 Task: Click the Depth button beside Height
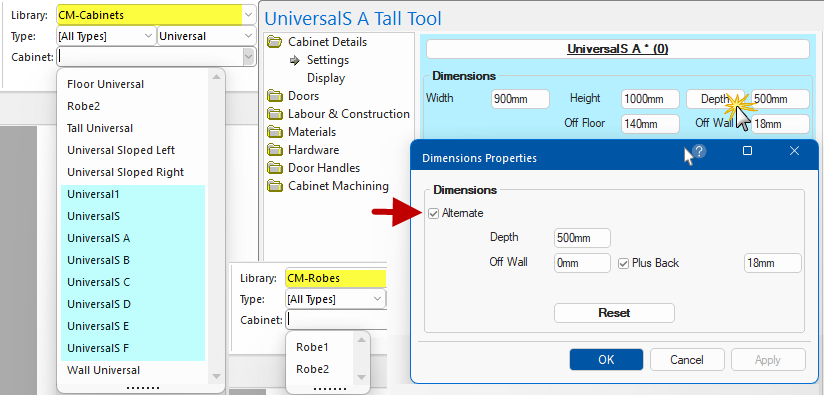point(715,99)
